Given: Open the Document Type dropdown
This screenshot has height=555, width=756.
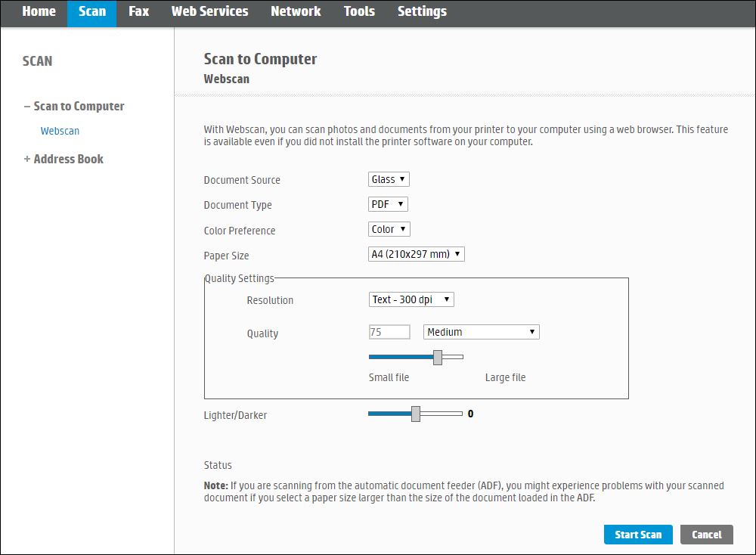Looking at the screenshot, I should click(388, 204).
